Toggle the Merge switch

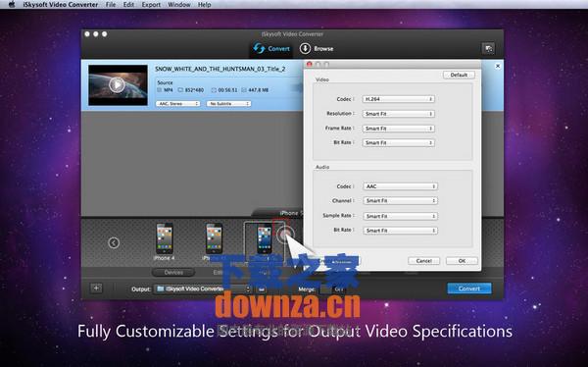click(x=334, y=289)
